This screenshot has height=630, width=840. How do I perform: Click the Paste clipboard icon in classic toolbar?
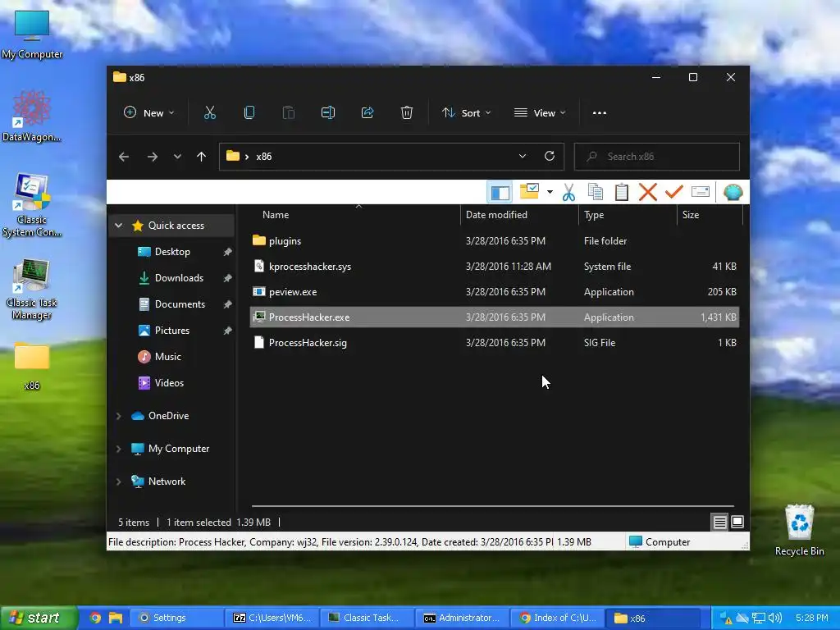(x=622, y=192)
